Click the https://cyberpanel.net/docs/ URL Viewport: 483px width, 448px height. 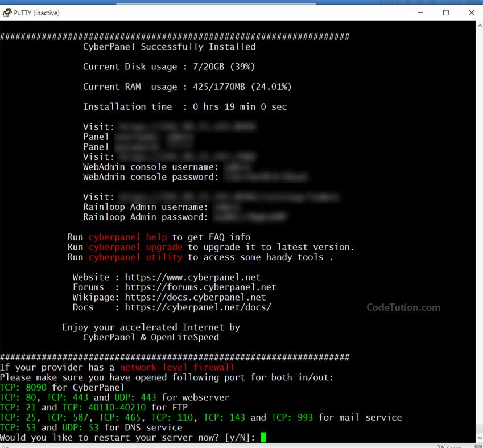pos(198,307)
